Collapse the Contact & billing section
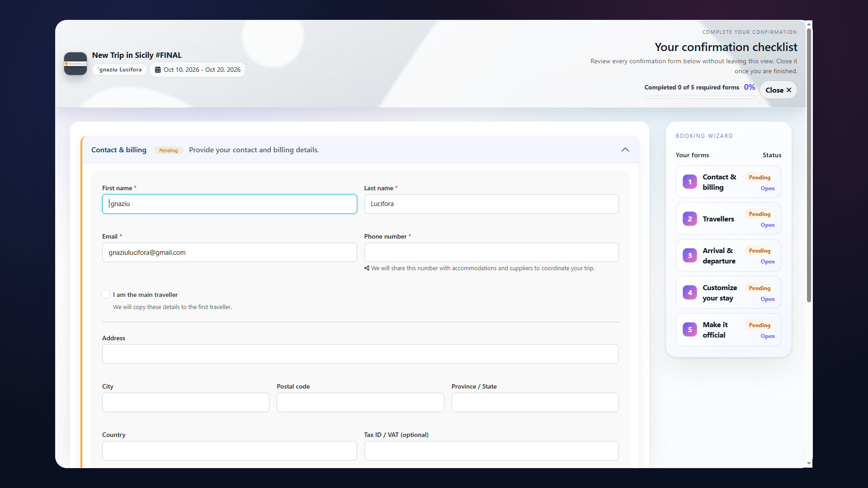 click(625, 150)
